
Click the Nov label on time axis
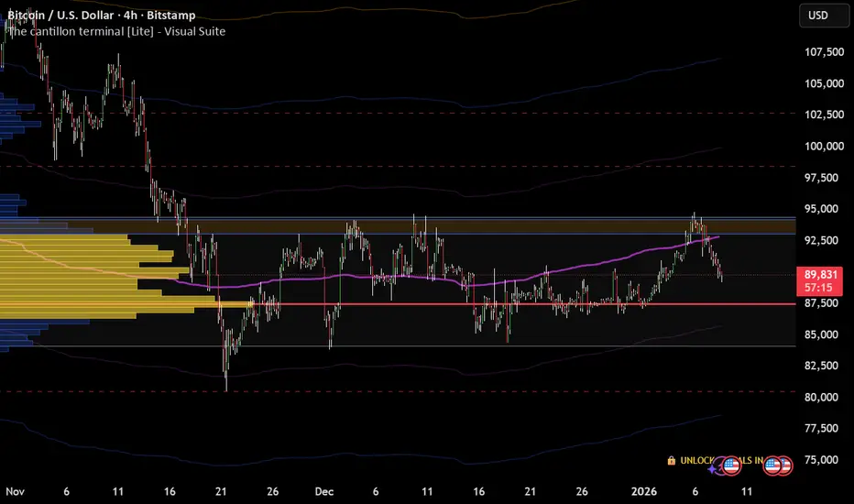(16, 491)
